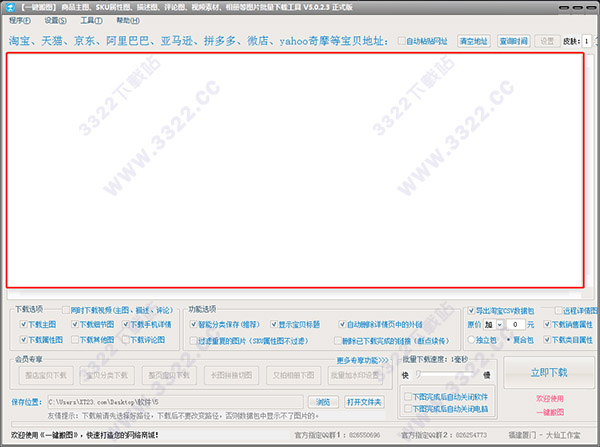Click the 查询时间 button
The height and width of the screenshot is (447, 600).
[514, 41]
